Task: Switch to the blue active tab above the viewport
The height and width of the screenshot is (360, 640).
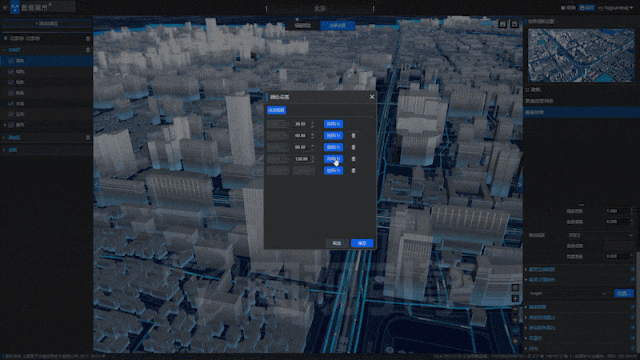Action: [x=337, y=25]
